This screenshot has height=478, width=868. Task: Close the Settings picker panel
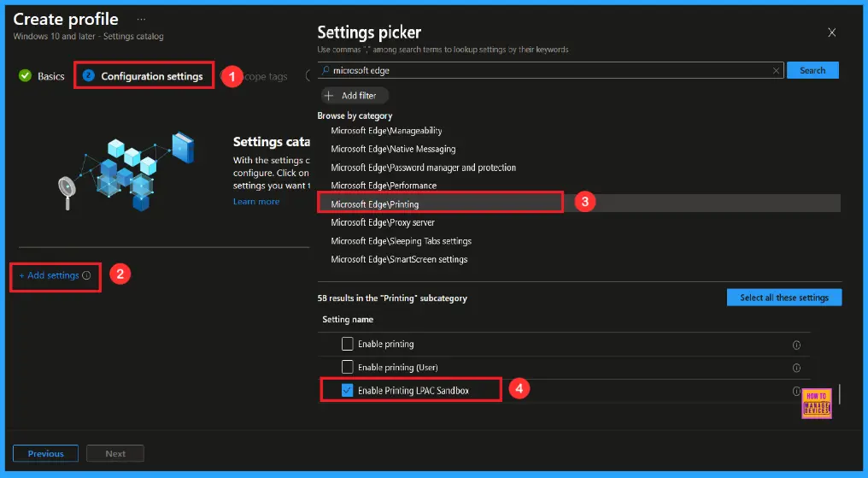831,32
